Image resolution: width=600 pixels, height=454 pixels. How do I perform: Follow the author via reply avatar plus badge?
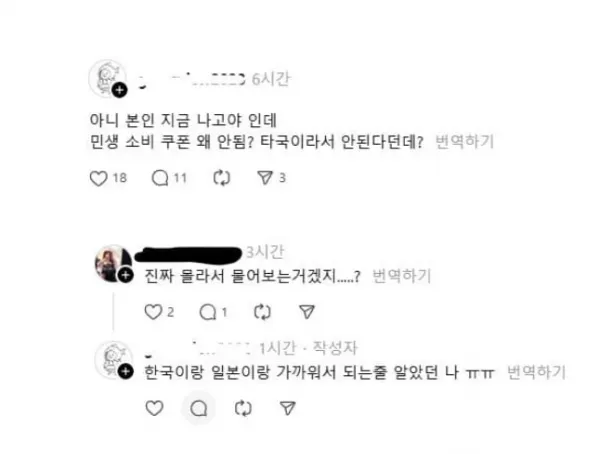point(126,372)
